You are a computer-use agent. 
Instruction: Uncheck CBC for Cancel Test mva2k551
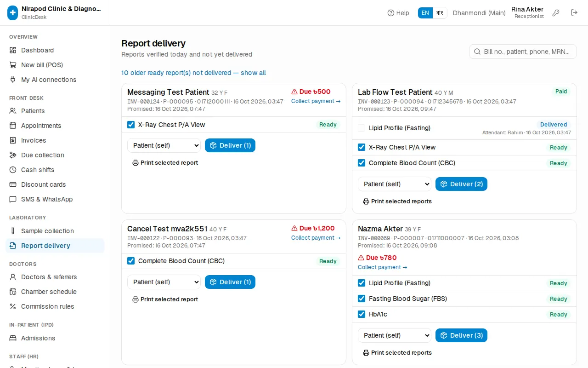[131, 261]
